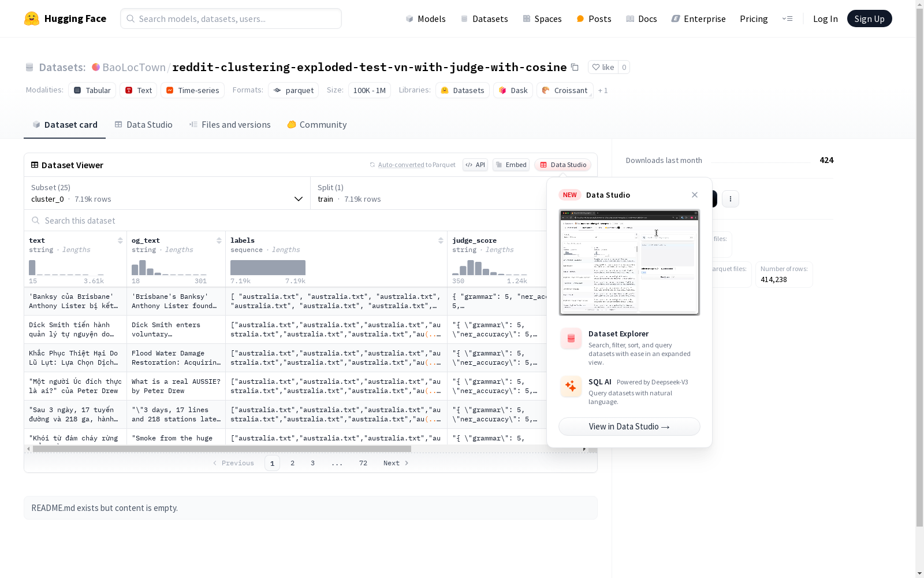
Task: Click the Sign Up button
Action: coord(869,18)
